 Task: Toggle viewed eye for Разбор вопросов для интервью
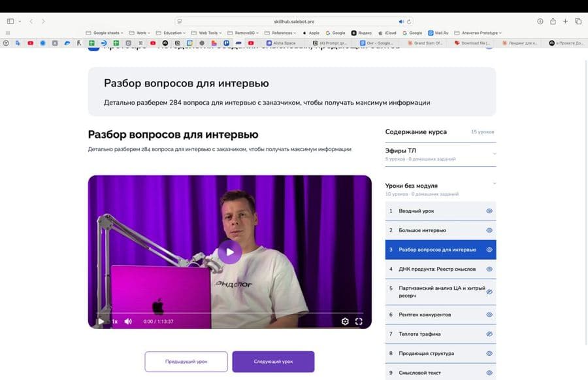(489, 250)
